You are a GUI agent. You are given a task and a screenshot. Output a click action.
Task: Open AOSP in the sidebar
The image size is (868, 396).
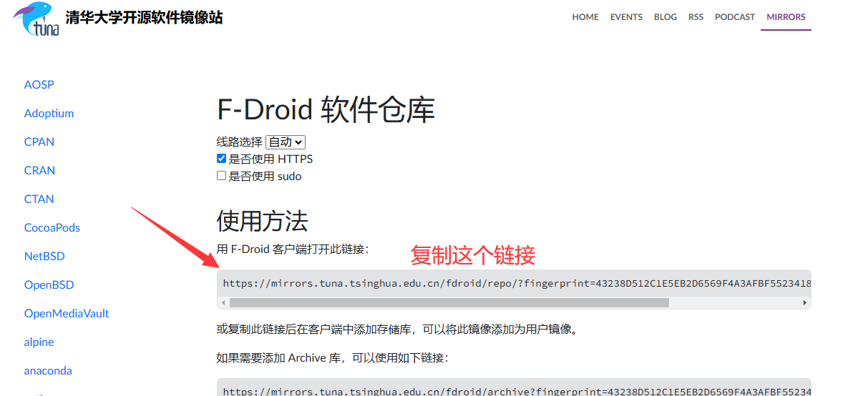tap(39, 84)
